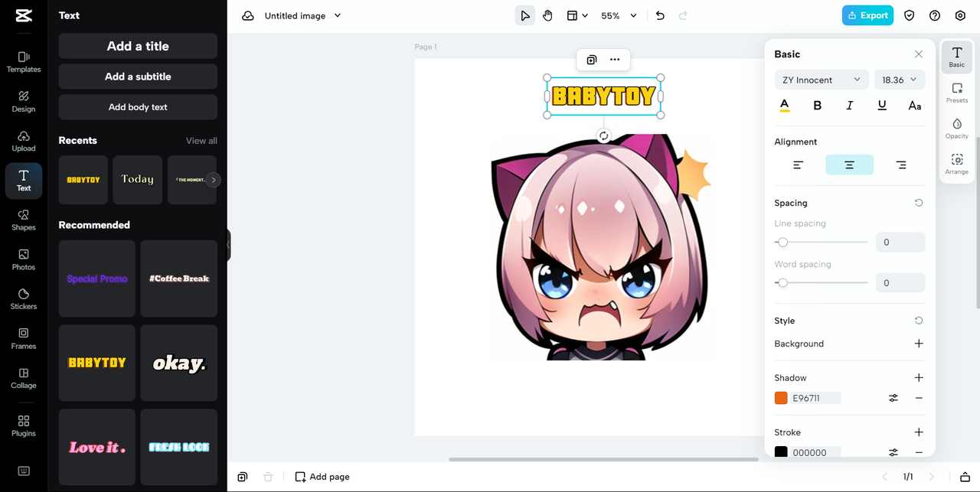Open the Design sidebar panel
Screen dimensions: 980x492
(24, 102)
